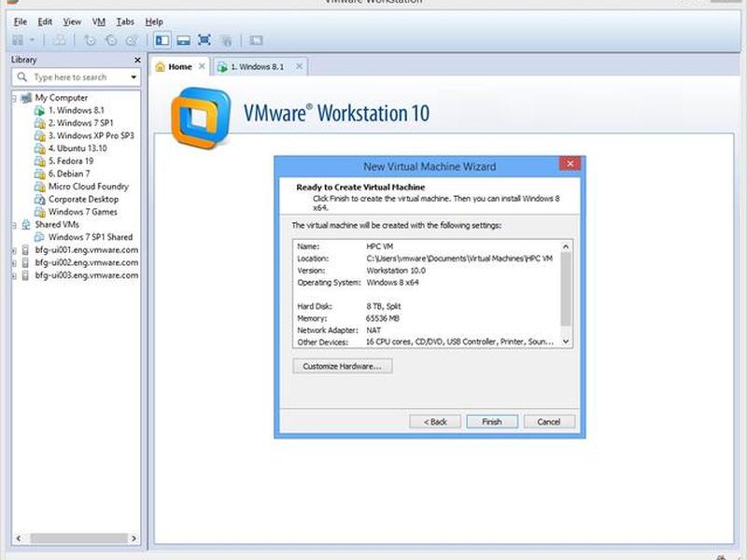This screenshot has width=747, height=560.
Task: Click the '65536 MB' memory value
Action: point(383,318)
